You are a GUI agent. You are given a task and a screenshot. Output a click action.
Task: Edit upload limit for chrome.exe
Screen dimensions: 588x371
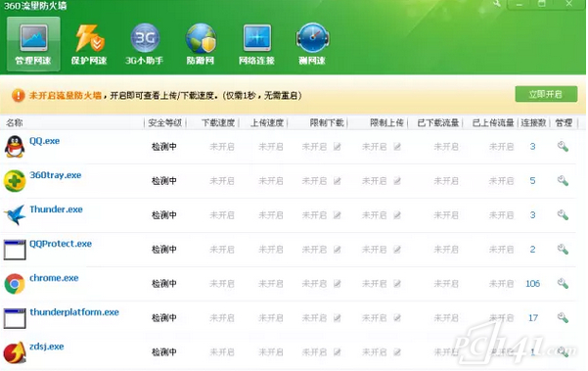pyautogui.click(x=397, y=284)
